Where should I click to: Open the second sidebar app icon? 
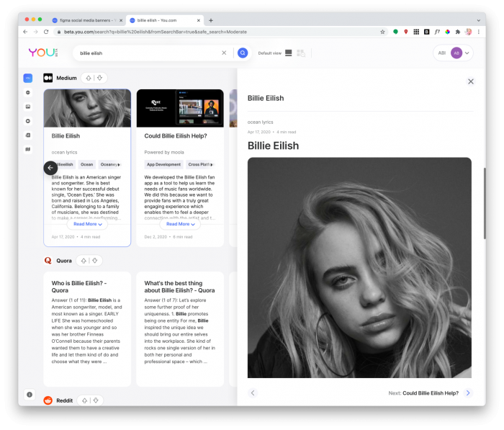click(x=28, y=93)
